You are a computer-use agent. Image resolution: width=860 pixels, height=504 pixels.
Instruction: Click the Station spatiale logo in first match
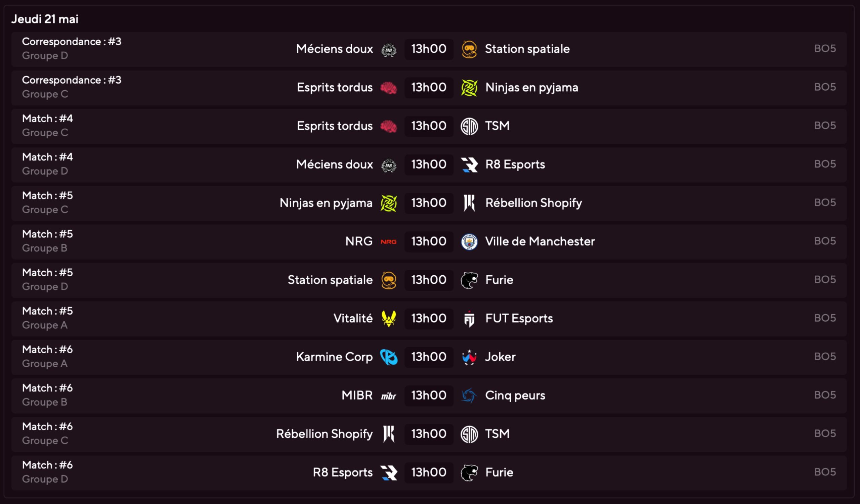tap(469, 49)
